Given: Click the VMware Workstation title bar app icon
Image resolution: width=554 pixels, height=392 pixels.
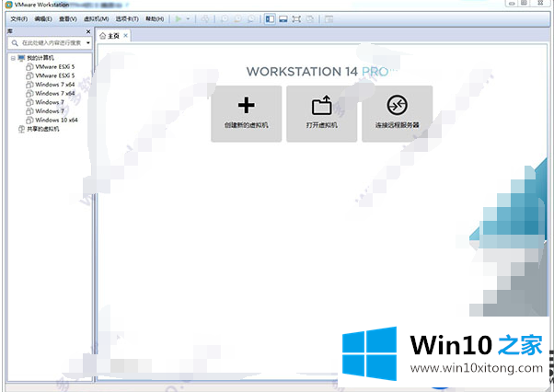Looking at the screenshot, I should [x=9, y=5].
